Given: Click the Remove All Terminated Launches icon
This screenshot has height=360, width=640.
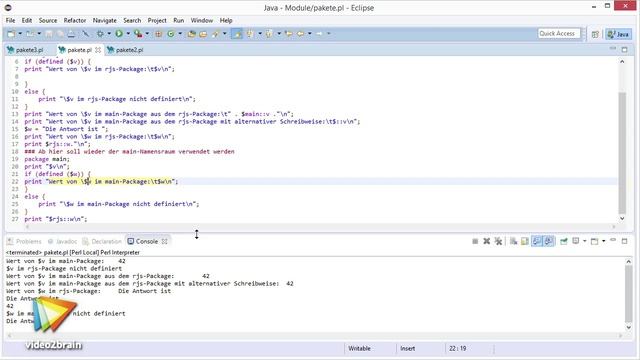Looking at the screenshot, I should pos(498,242).
